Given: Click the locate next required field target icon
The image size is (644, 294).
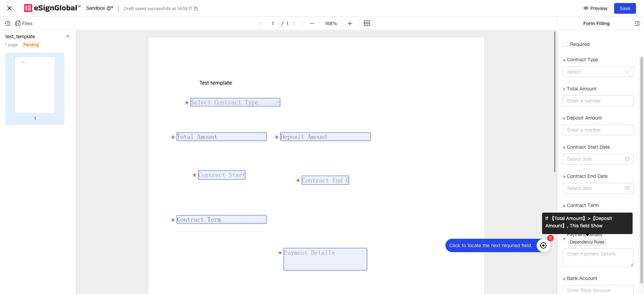Looking at the screenshot, I should tap(543, 245).
